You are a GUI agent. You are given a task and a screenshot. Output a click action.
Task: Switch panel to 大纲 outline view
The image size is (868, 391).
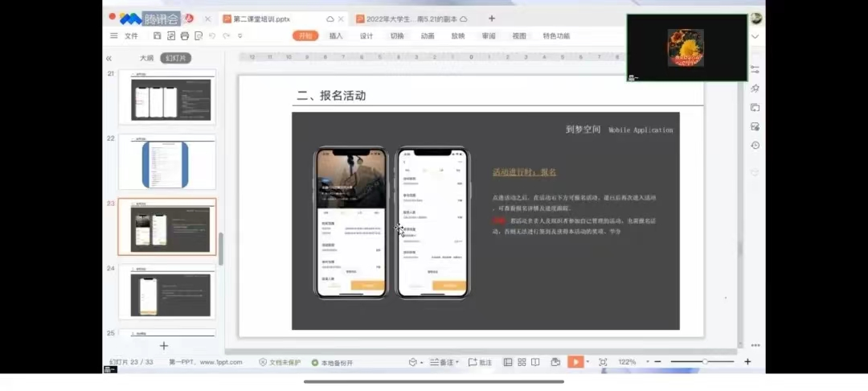(x=146, y=58)
